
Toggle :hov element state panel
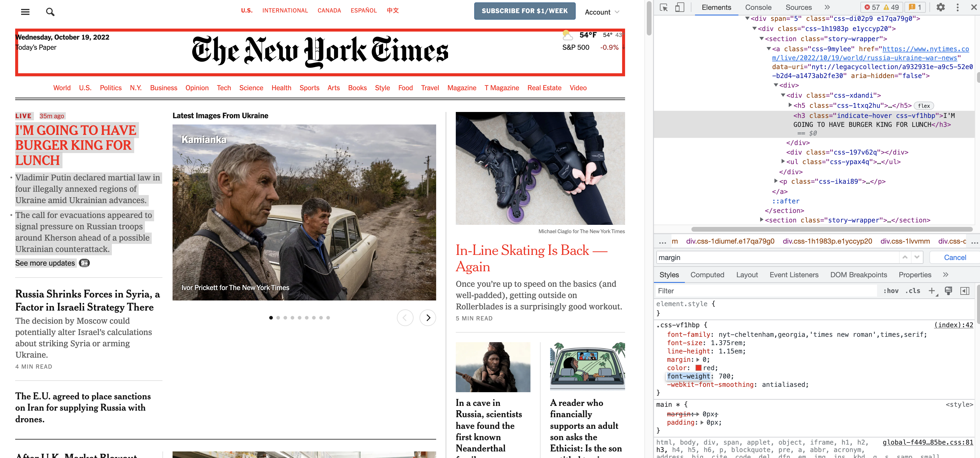pos(890,291)
